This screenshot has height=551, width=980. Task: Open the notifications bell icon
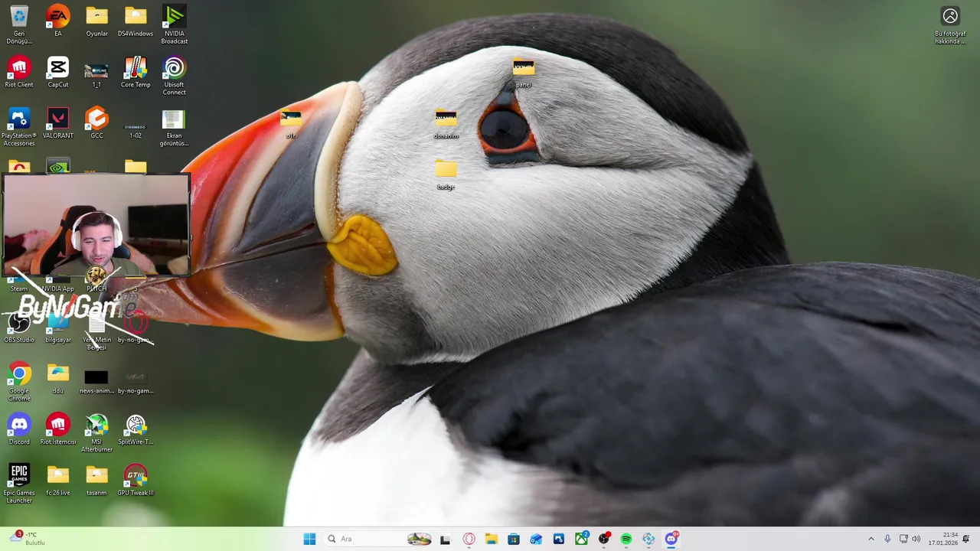966,539
